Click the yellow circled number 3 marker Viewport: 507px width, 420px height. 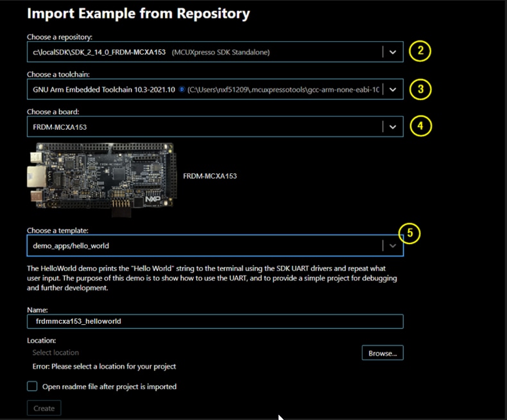click(x=420, y=89)
